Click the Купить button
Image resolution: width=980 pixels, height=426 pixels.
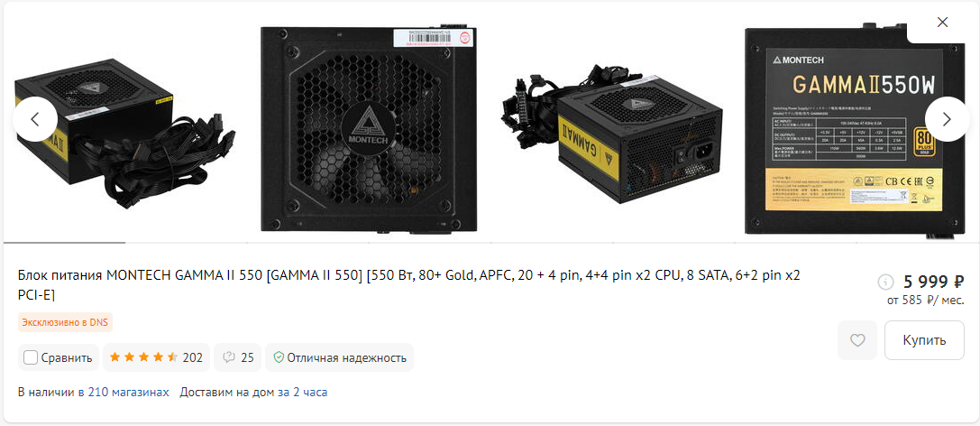(924, 340)
